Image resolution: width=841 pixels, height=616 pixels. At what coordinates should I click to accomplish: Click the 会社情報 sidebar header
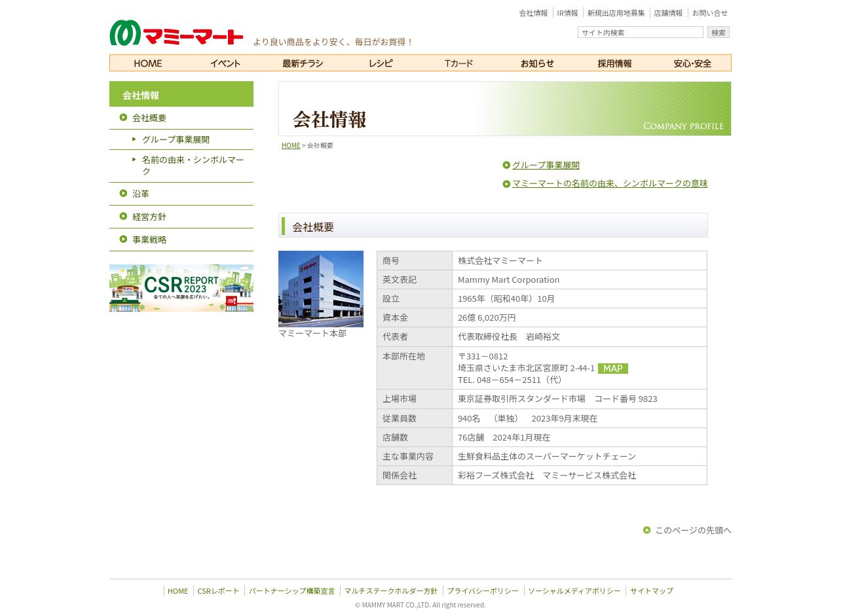181,94
